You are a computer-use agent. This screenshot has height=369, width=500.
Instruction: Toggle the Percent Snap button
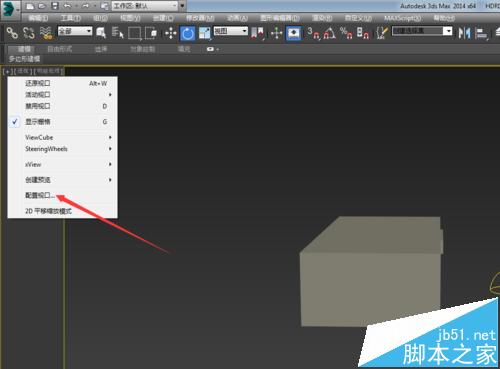tap(346, 33)
